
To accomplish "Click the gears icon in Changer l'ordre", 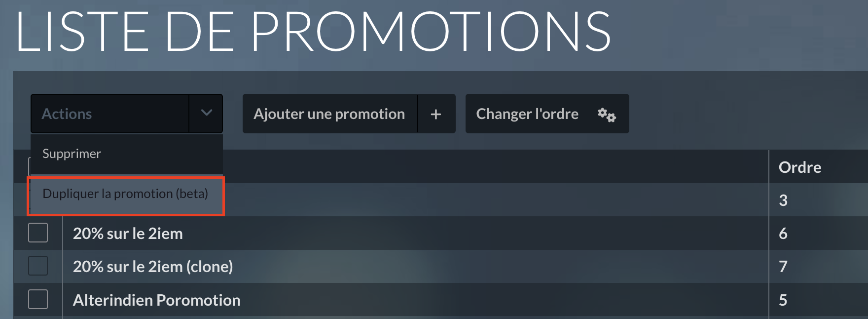I will (607, 115).
